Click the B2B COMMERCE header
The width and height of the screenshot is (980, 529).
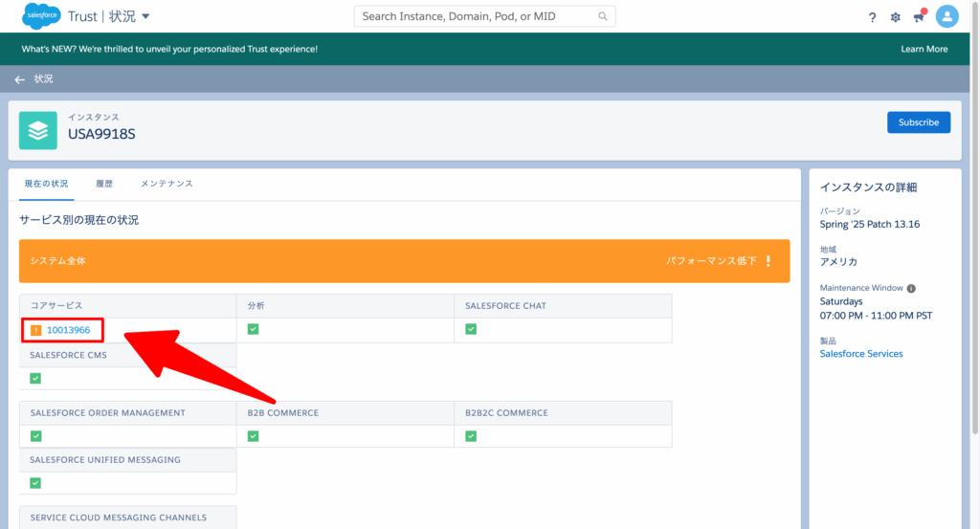click(x=283, y=413)
